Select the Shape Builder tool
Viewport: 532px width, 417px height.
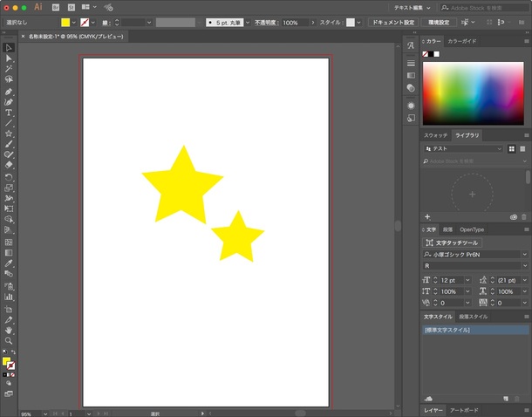9,219
